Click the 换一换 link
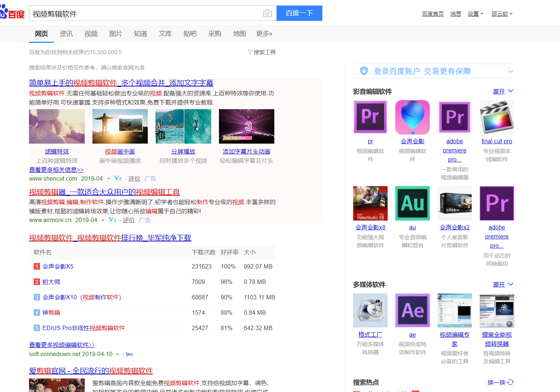560x392 pixels. point(496,382)
